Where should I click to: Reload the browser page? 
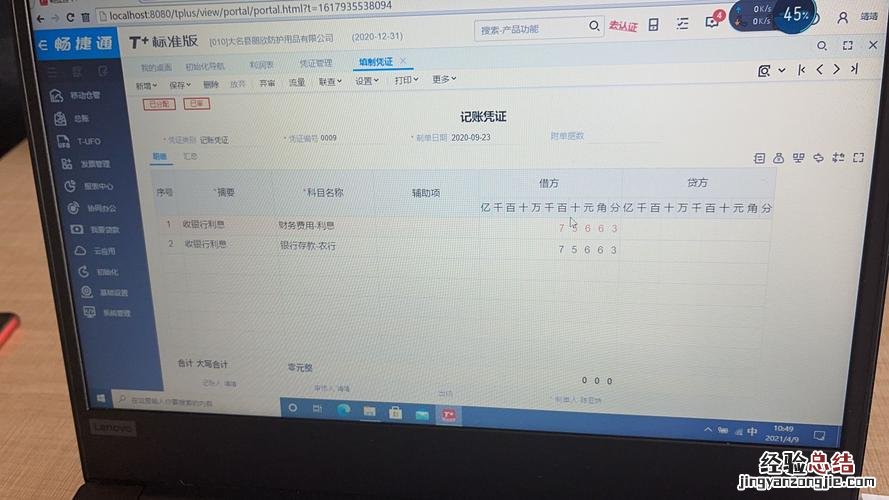pyautogui.click(x=70, y=17)
